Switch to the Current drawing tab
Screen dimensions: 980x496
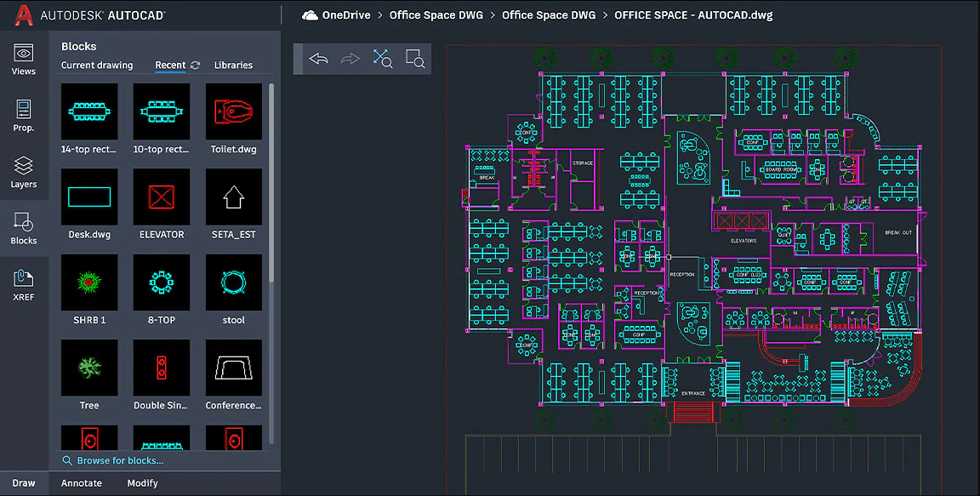coord(97,65)
